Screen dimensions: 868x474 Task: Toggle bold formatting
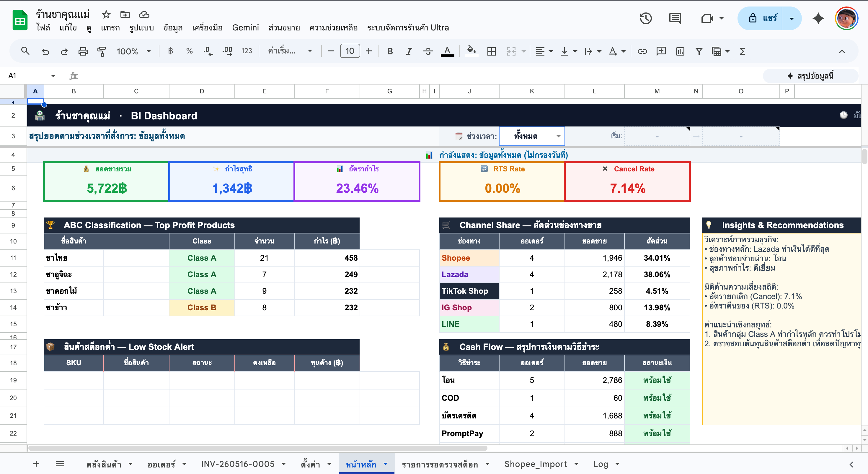point(390,51)
